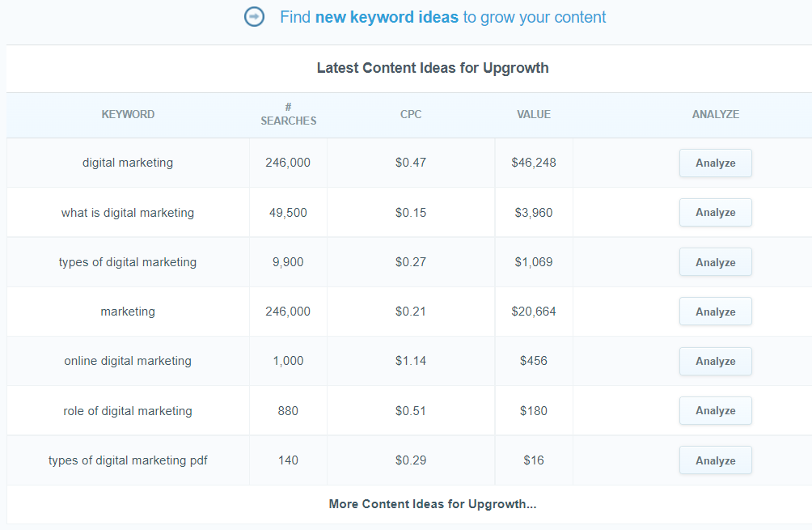Analyze the online digital marketing keyword
Screen dimensions: 812x530
point(716,361)
